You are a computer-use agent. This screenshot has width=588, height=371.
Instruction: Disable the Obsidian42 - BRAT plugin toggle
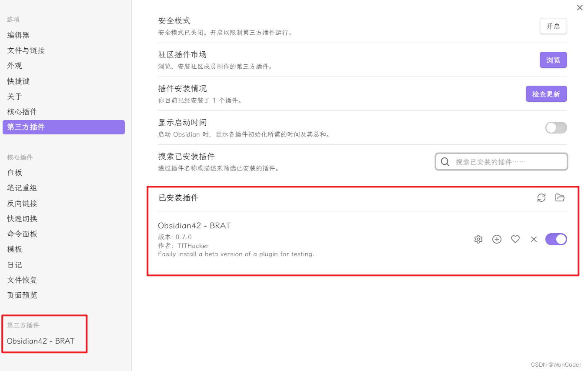pos(556,239)
